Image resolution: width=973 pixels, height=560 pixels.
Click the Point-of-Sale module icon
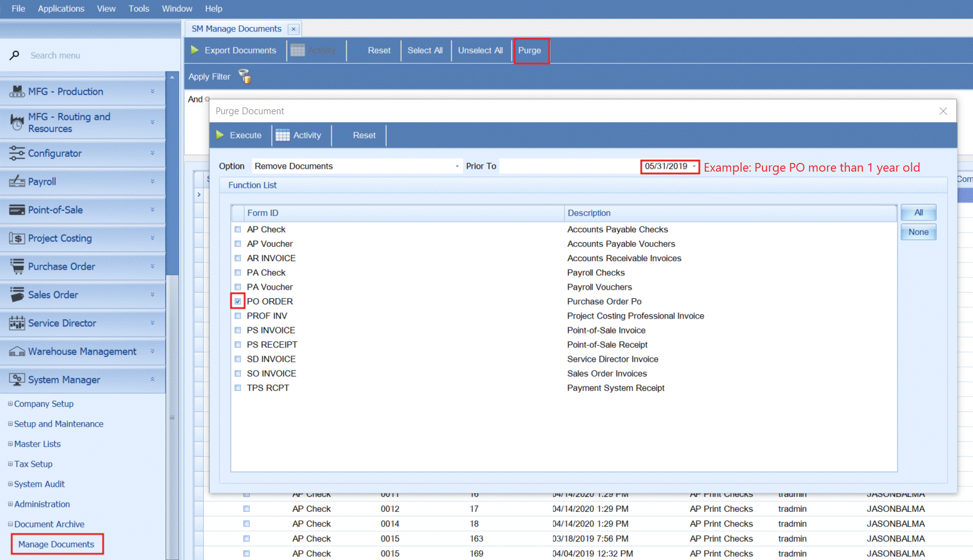pyautogui.click(x=17, y=210)
